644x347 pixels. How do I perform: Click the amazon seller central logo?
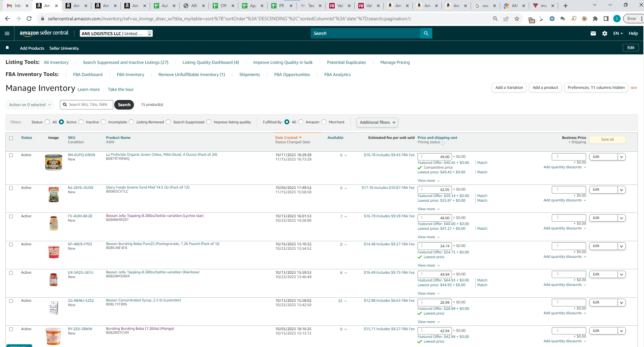click(x=44, y=33)
